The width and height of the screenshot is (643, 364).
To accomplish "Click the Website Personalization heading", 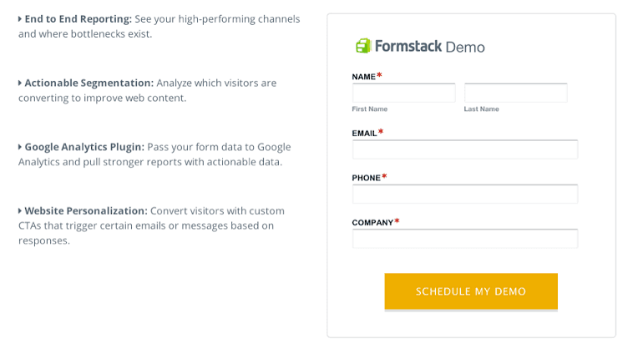I will 86,210.
